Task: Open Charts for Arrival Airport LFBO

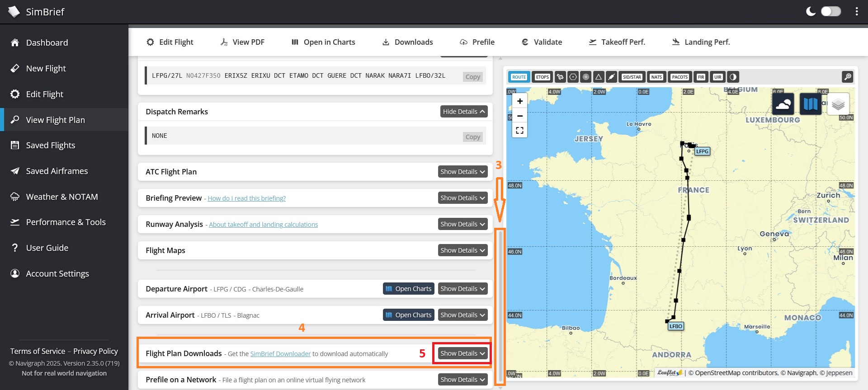Action: pos(409,315)
